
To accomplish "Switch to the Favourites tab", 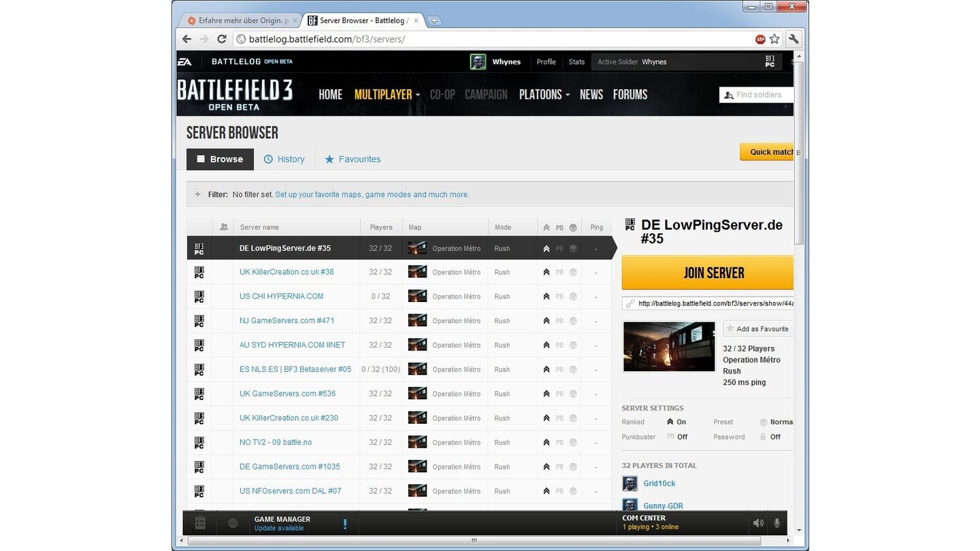I will [353, 159].
